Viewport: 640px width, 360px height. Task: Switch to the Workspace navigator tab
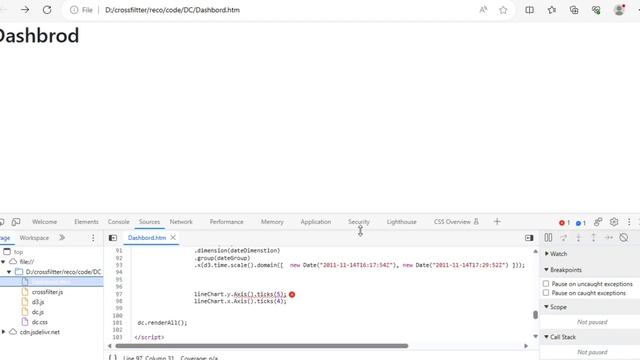coord(34,238)
